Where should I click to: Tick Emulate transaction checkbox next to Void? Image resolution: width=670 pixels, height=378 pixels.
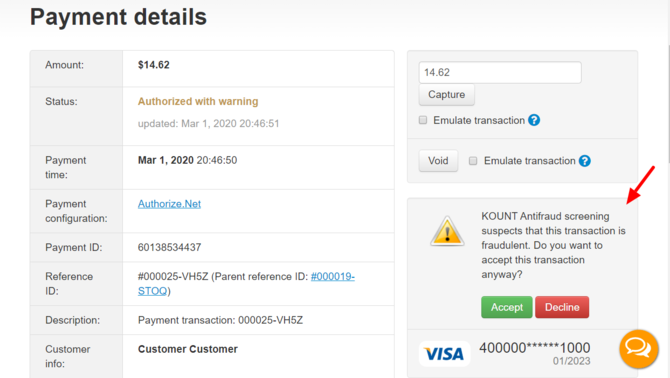point(473,161)
